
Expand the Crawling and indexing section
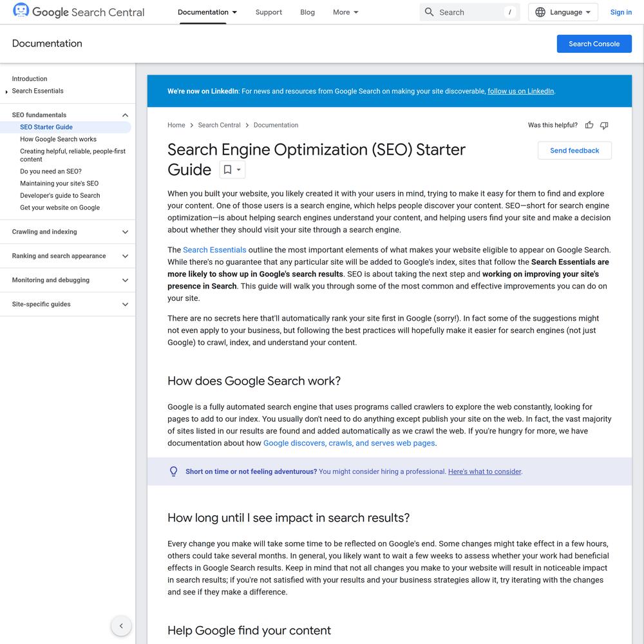coord(126,232)
